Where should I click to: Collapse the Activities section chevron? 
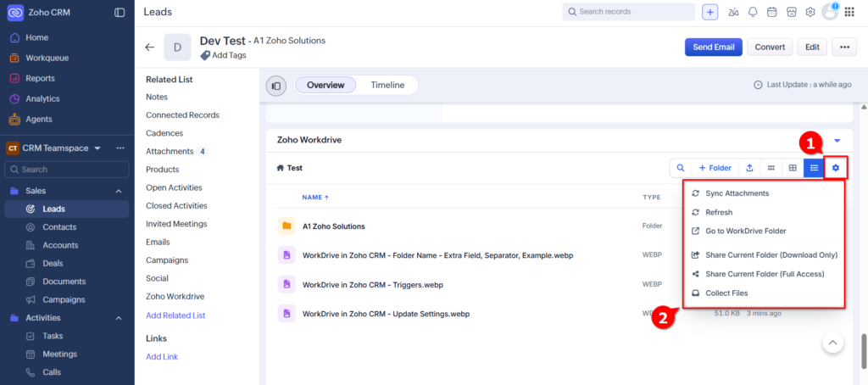119,318
